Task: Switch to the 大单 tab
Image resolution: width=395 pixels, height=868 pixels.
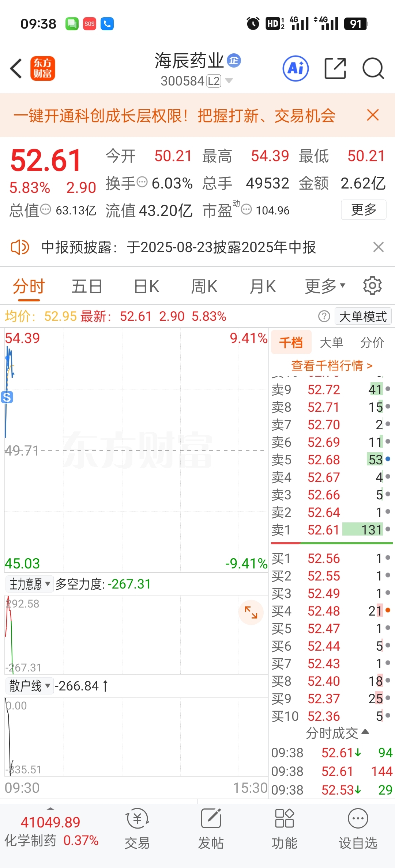Action: (x=331, y=342)
